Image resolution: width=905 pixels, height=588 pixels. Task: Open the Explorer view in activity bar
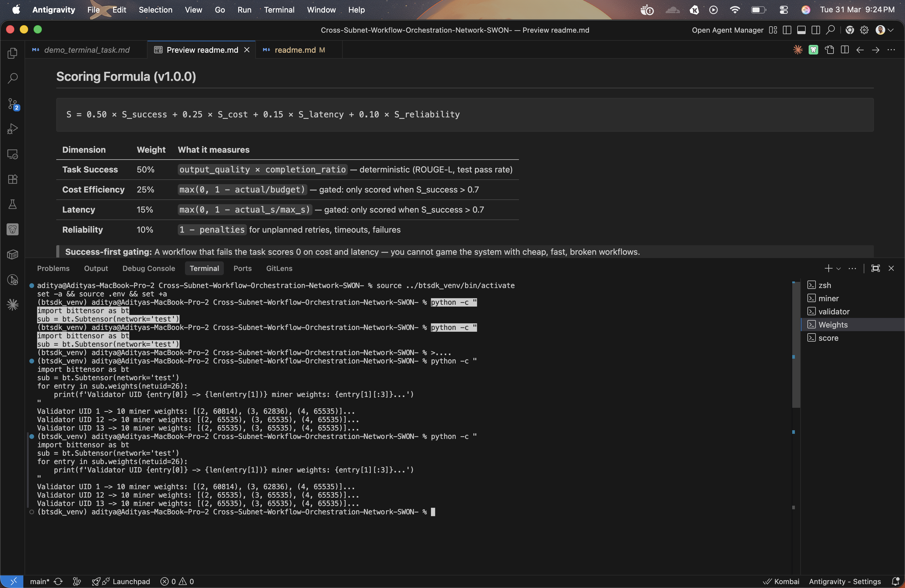tap(13, 53)
